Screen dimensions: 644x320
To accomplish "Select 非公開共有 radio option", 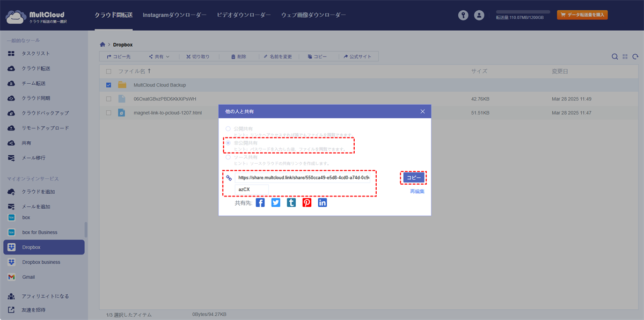I will [228, 143].
